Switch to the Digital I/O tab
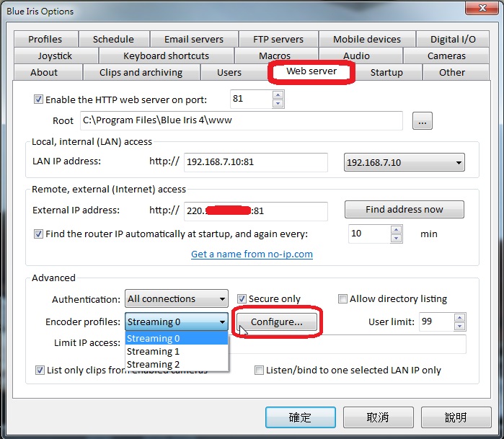504x439 pixels. click(x=453, y=39)
